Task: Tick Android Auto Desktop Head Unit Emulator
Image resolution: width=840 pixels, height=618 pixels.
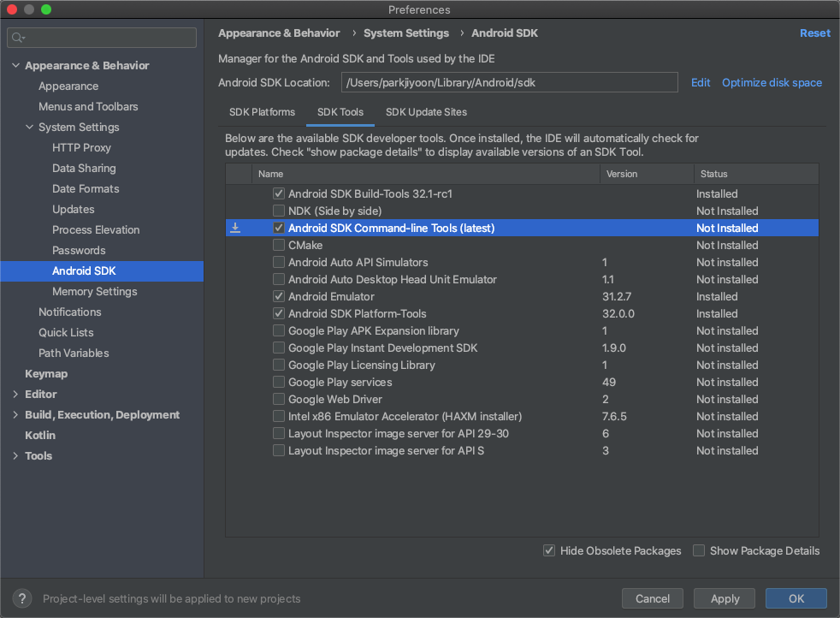Action: tap(279, 279)
